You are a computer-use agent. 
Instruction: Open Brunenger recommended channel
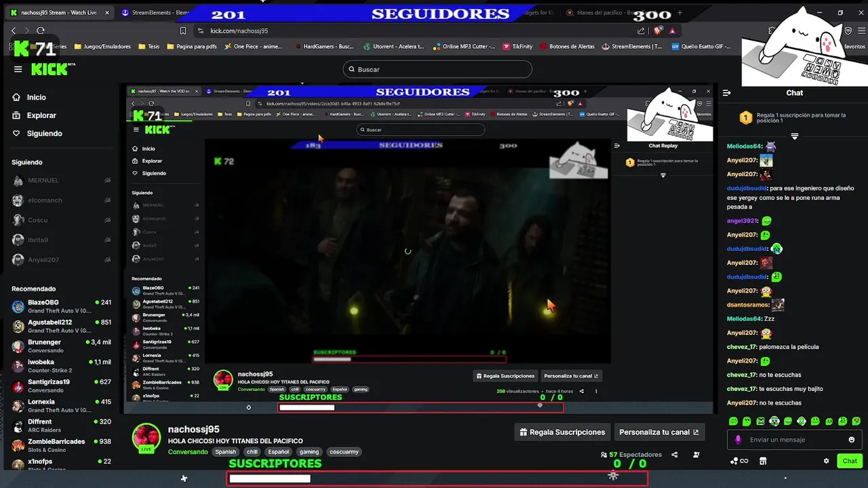click(x=61, y=346)
